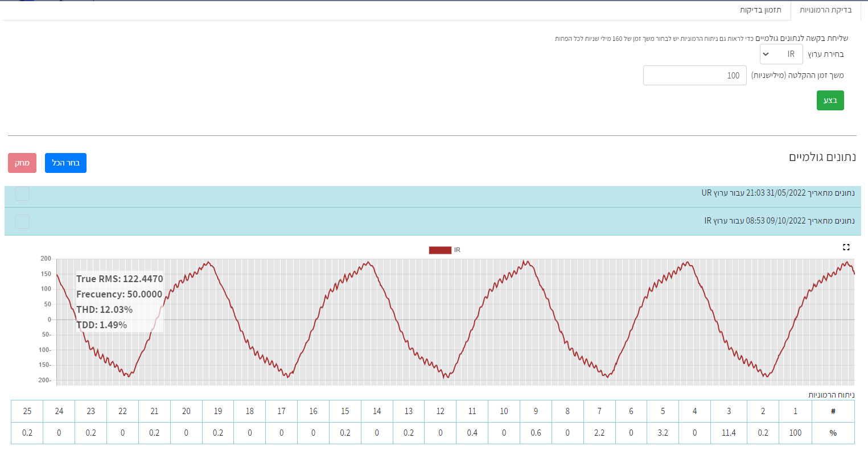Screen dimensions: 868x467
Task: Select harmonic 3 cell showing 11.4
Action: pos(729,433)
